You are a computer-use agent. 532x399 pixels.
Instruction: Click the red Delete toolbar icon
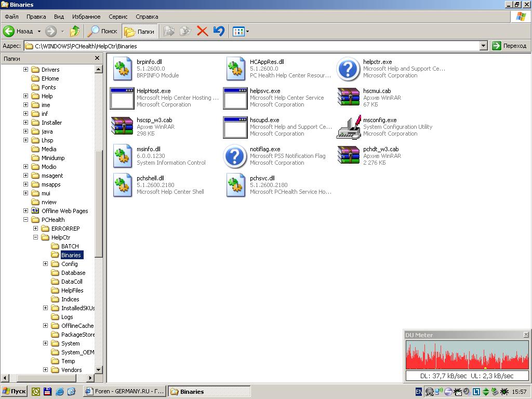point(203,31)
